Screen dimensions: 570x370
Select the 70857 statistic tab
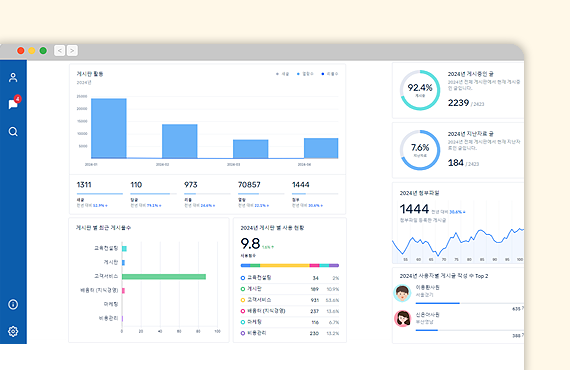(x=261, y=194)
